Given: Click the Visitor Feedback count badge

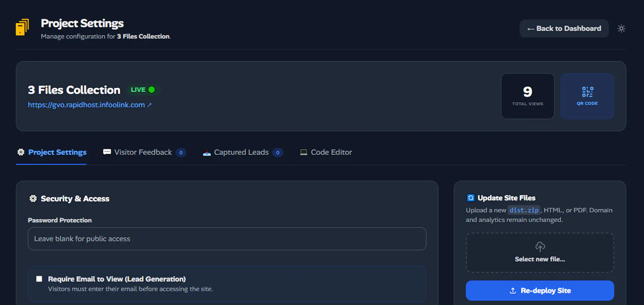Looking at the screenshot, I should (181, 152).
